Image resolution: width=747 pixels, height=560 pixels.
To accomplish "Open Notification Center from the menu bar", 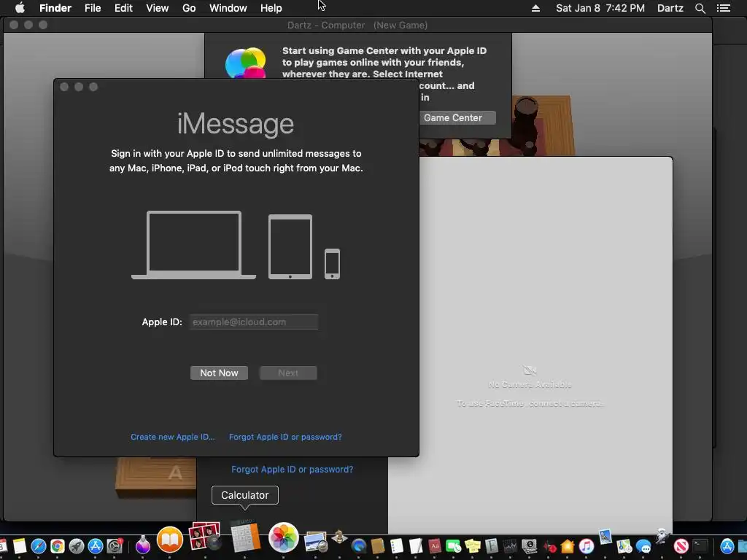I will click(723, 8).
